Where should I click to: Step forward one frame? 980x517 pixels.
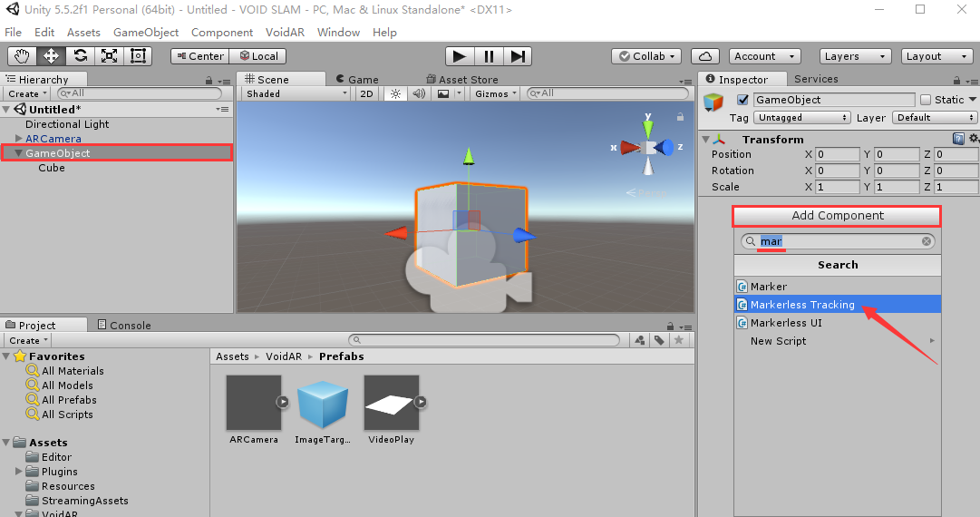pyautogui.click(x=518, y=56)
